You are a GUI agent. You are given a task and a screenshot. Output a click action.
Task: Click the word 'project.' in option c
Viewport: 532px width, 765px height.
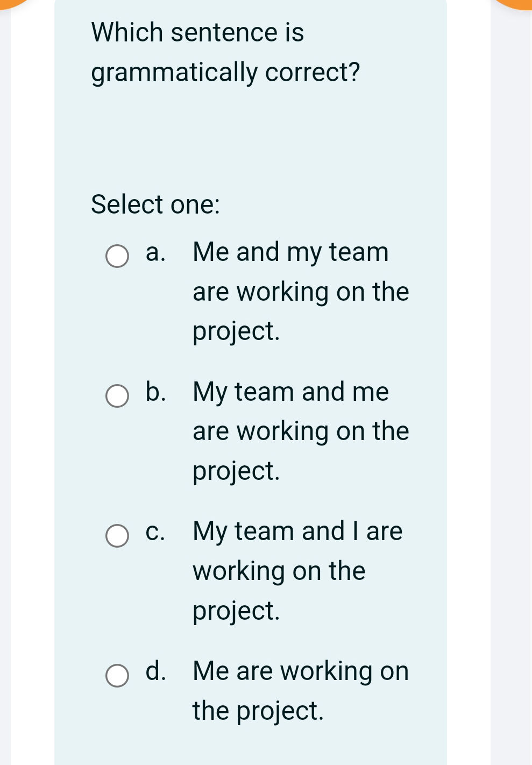coord(237,611)
